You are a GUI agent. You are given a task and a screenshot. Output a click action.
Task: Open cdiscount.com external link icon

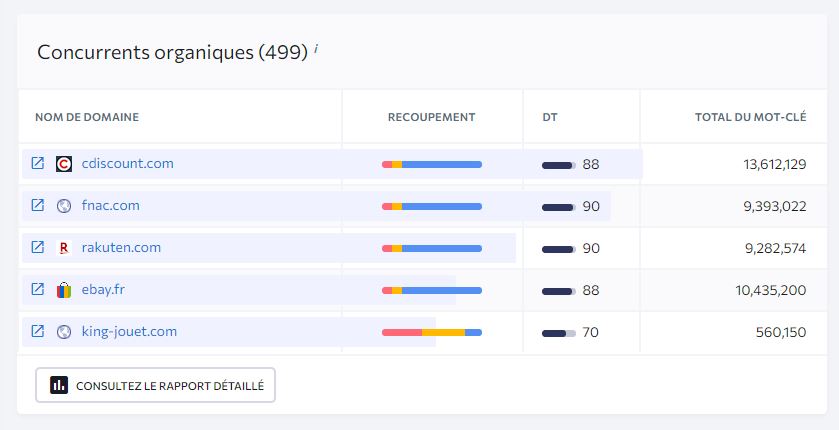point(37,163)
